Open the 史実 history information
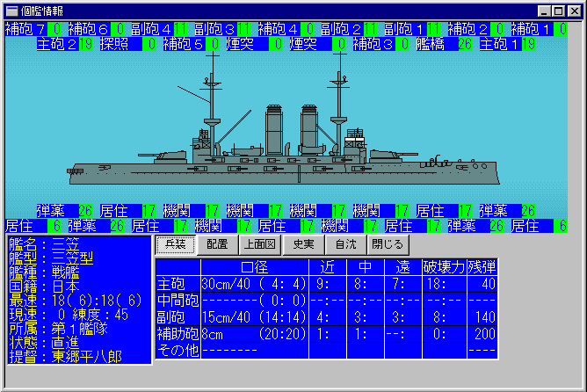Image resolution: width=587 pixels, height=392 pixels. [303, 245]
